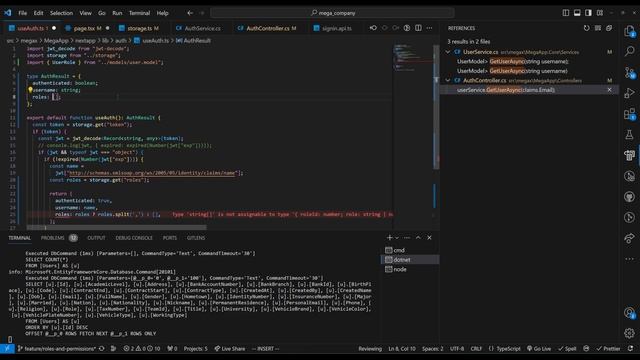Open the View menu
The width and height of the screenshot is (640, 360).
coord(85,13)
